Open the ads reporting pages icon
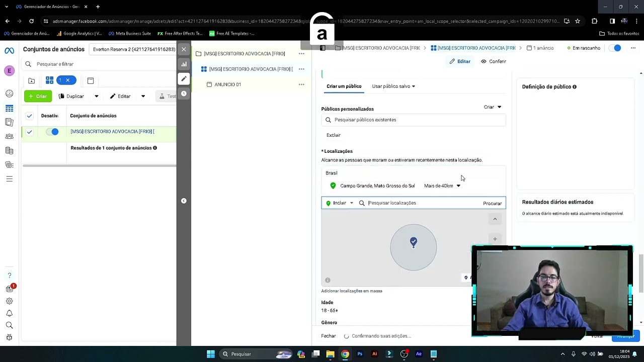The image size is (644, 362). [x=9, y=122]
